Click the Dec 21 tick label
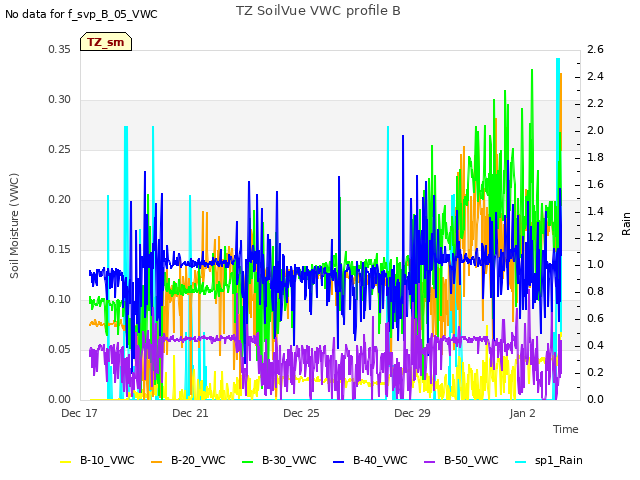This screenshot has height=480, width=640. click(x=190, y=413)
